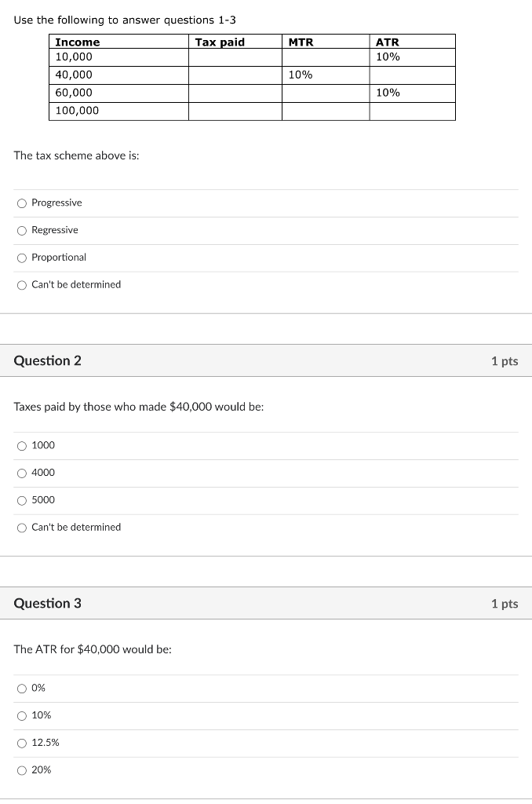Select the Proportional radio button

[x=22, y=258]
